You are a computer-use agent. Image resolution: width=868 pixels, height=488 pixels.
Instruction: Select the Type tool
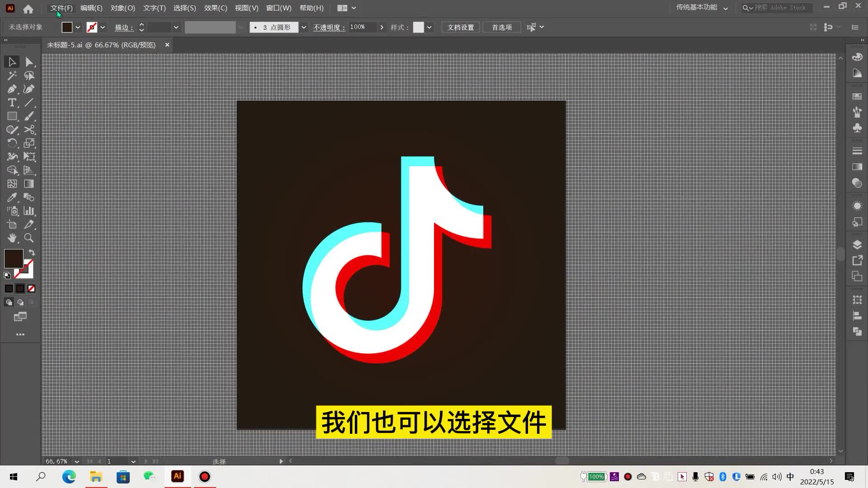tap(12, 103)
